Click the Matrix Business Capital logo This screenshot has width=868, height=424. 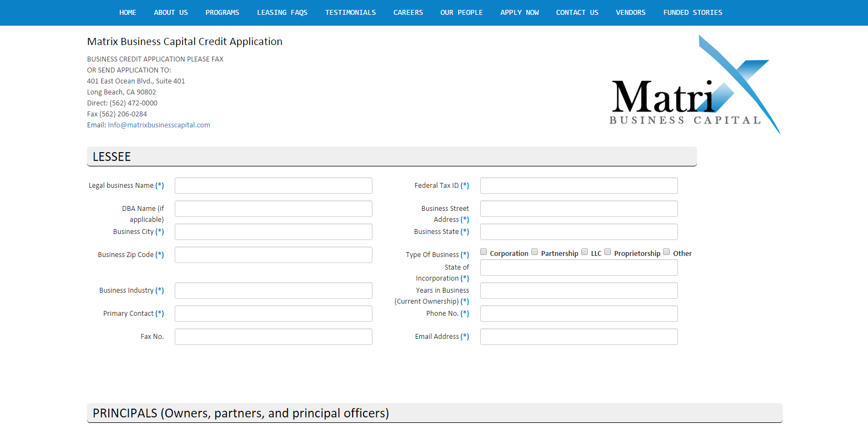coord(695,85)
